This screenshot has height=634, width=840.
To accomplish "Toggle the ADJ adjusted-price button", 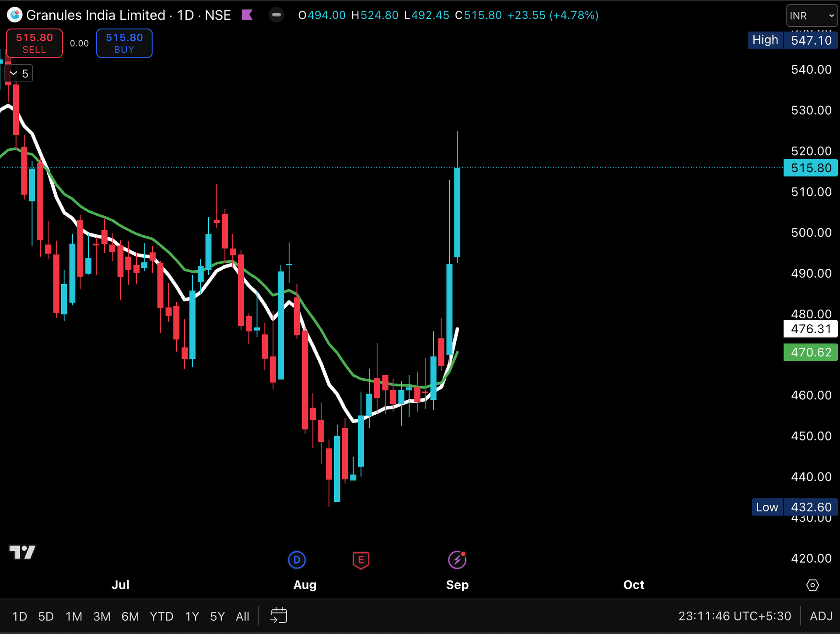I will 821,616.
